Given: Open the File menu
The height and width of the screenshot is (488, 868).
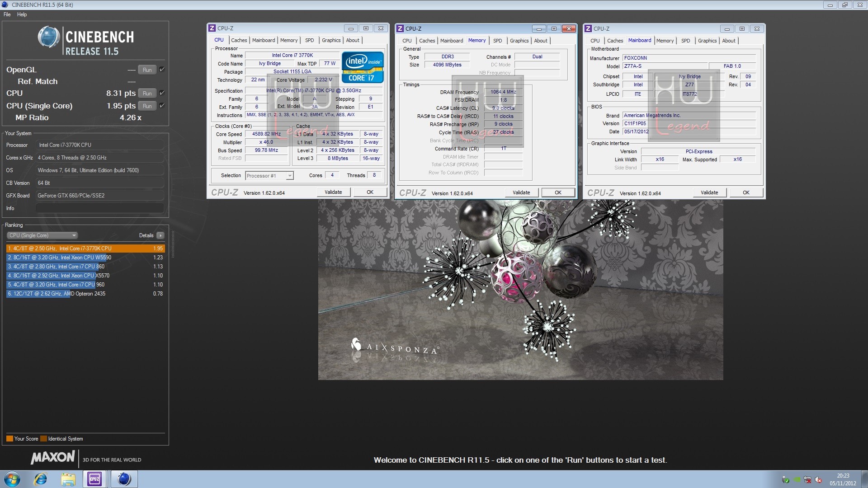Looking at the screenshot, I should click(7, 14).
